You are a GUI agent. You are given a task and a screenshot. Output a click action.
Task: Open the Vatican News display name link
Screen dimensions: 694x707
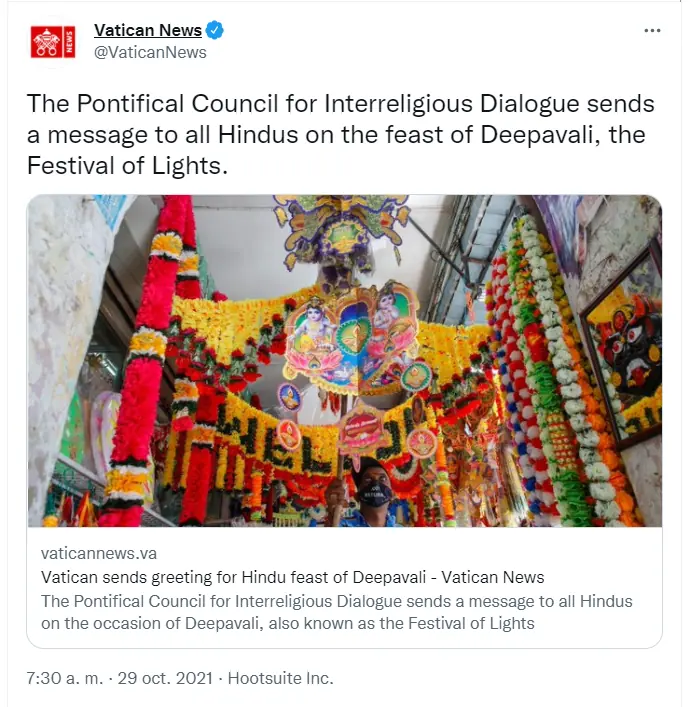pos(148,30)
